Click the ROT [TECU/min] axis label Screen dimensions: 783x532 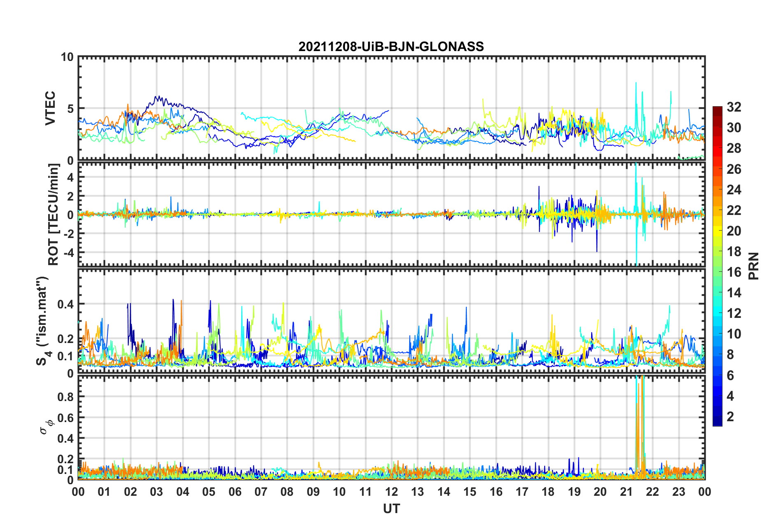54,214
